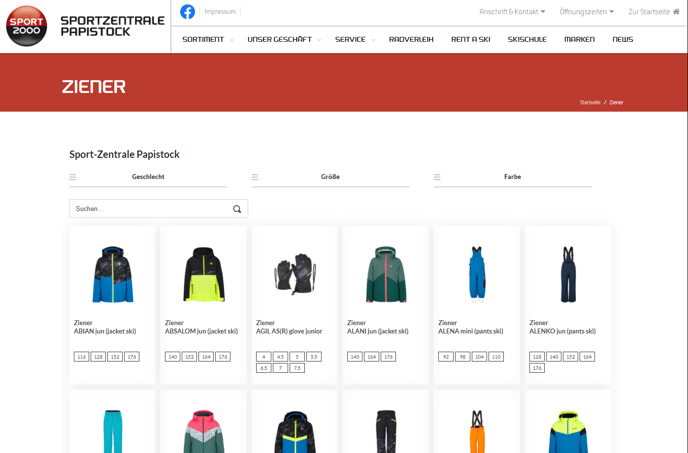Open the Rent a Ski menu item
The width and height of the screenshot is (688, 453).
point(471,40)
